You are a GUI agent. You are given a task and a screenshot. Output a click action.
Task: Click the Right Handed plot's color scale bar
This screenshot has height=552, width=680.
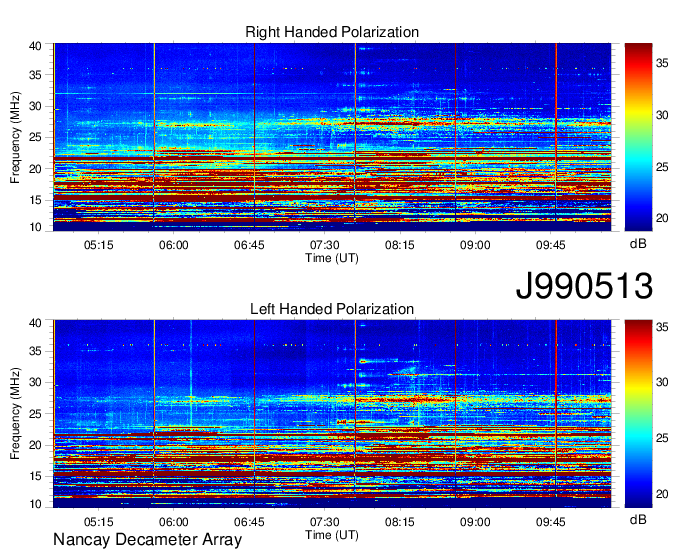coord(638,137)
